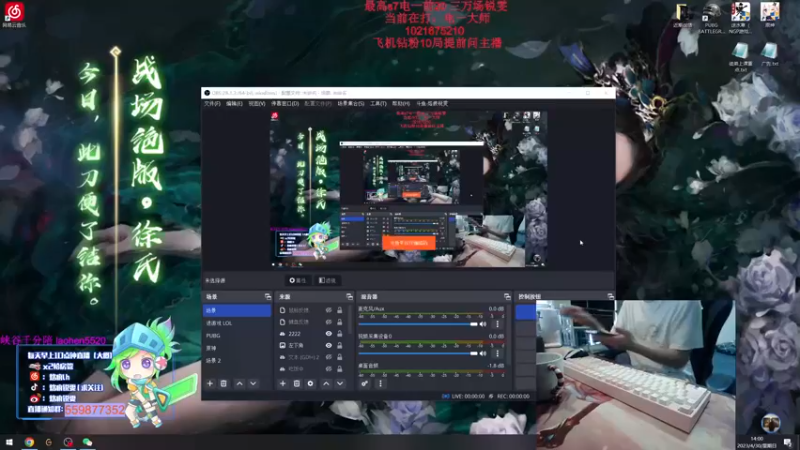Click the Sources list scrollbar
Image resolution: width=800 pixels, height=450 pixels.
[x=350, y=319]
